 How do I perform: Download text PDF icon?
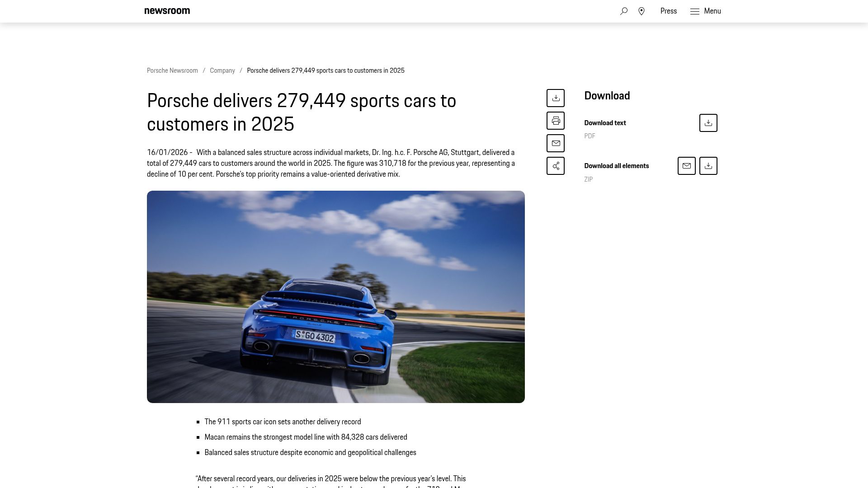708,123
